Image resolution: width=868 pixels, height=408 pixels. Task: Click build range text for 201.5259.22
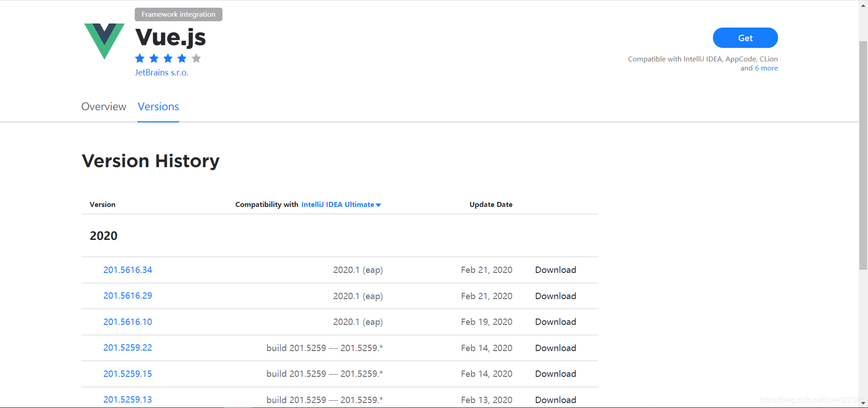click(325, 348)
